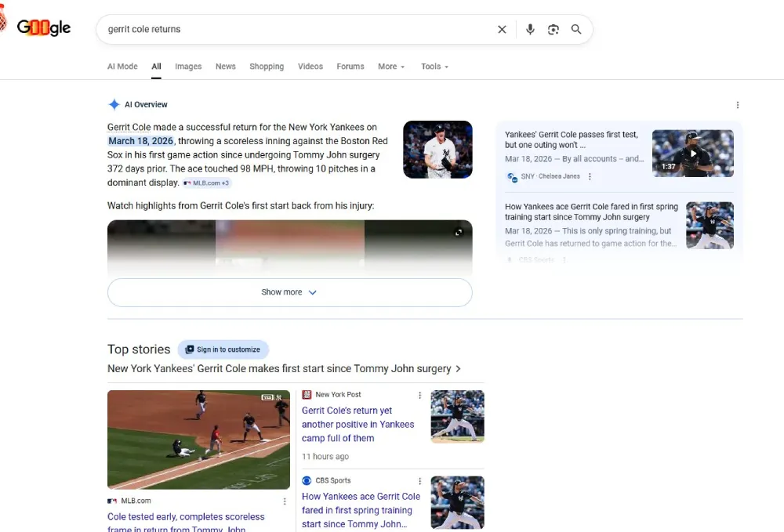Open three-dot menu beside SNY Chelsea Janes
This screenshot has height=532, width=784.
pos(590,177)
